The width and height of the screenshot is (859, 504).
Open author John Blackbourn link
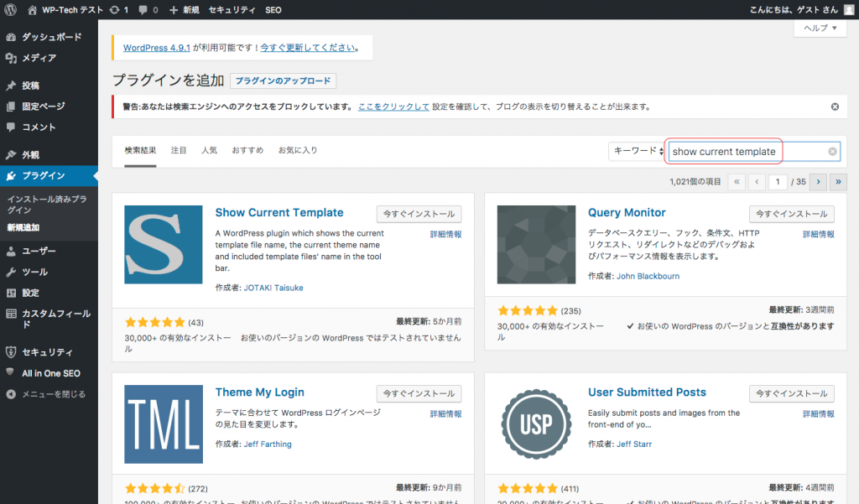(648, 276)
